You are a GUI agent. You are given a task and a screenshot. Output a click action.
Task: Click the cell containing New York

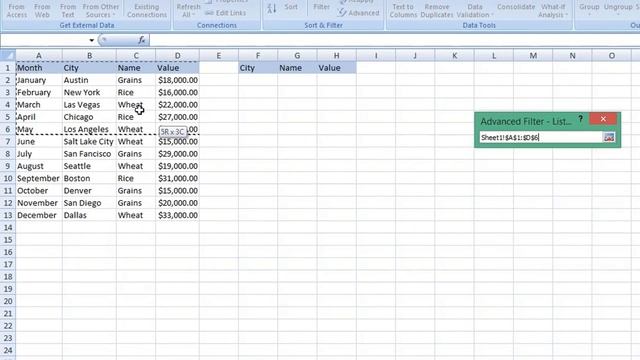(89, 92)
